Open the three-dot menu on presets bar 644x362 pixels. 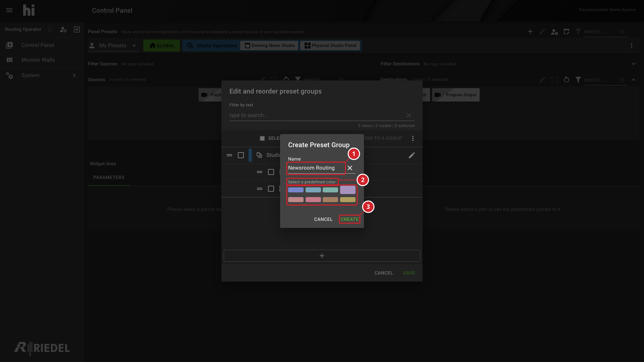pos(632,46)
